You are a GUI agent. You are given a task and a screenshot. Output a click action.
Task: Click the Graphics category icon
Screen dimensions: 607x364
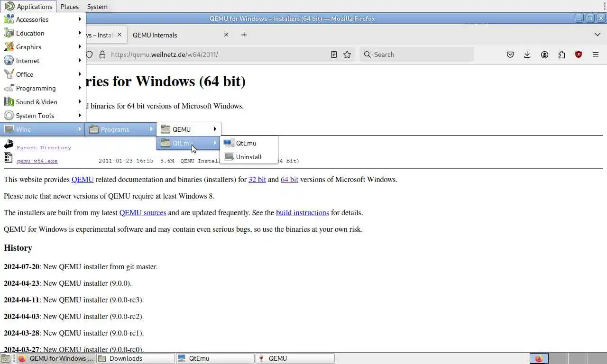point(9,47)
